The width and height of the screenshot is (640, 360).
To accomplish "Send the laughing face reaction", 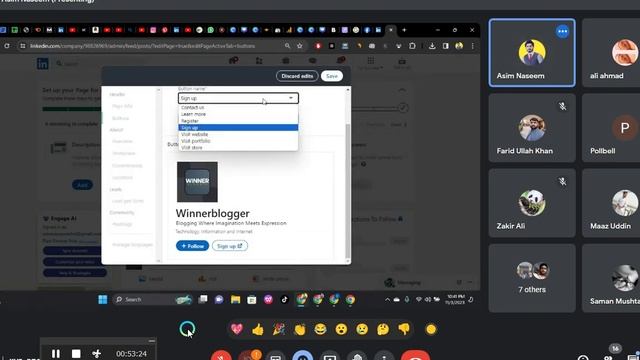I will 320,329.
